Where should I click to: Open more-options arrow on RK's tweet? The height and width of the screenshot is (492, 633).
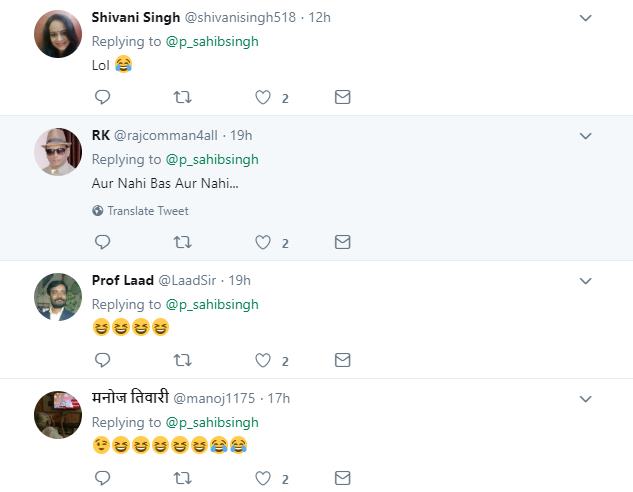pos(586,136)
